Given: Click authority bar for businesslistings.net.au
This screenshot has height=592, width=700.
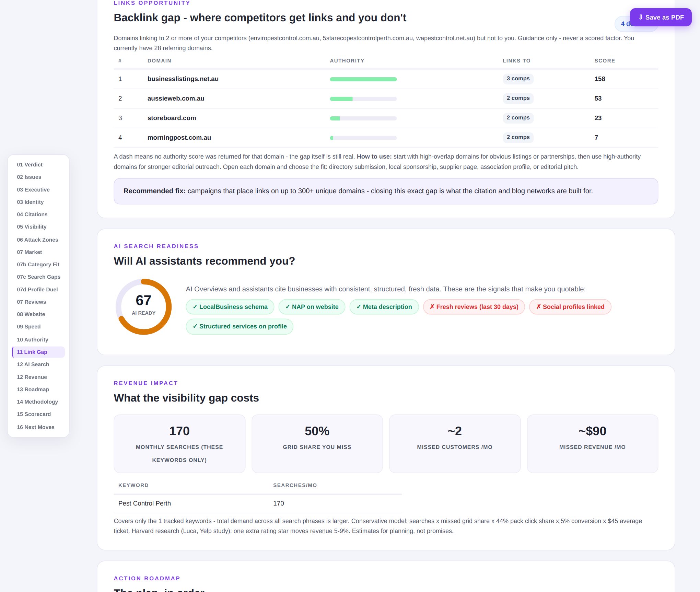Looking at the screenshot, I should (363, 79).
